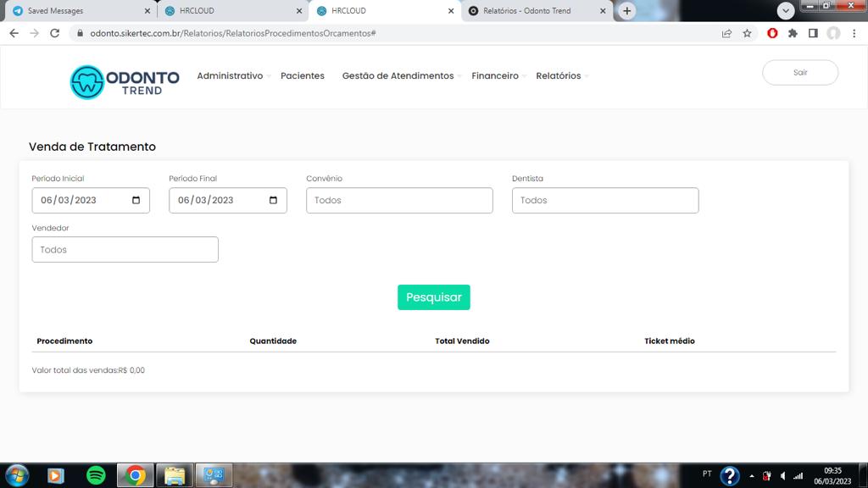Open Spotify from the Windows taskbar
The height and width of the screenshot is (488, 868).
[x=96, y=475]
